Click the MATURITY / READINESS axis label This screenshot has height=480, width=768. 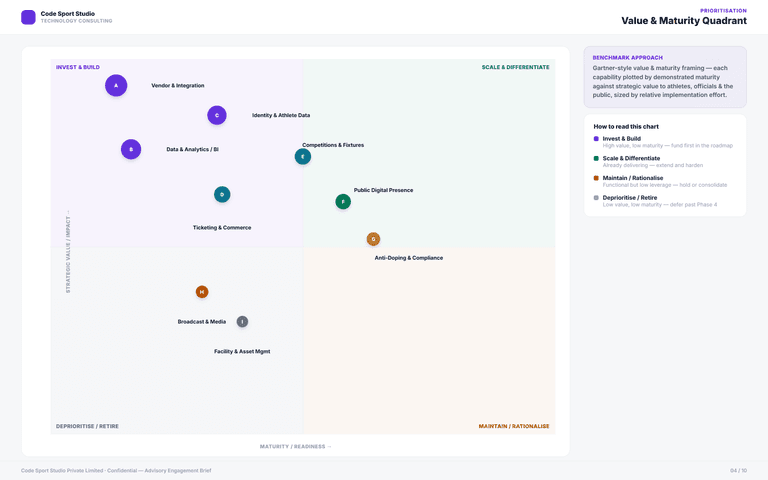(295, 447)
